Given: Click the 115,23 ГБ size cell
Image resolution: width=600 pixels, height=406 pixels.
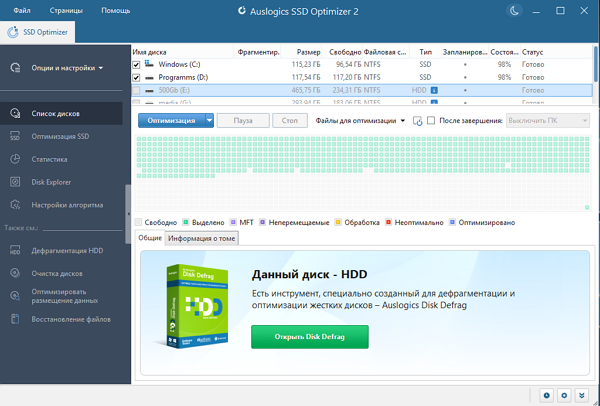Looking at the screenshot, I should click(306, 65).
